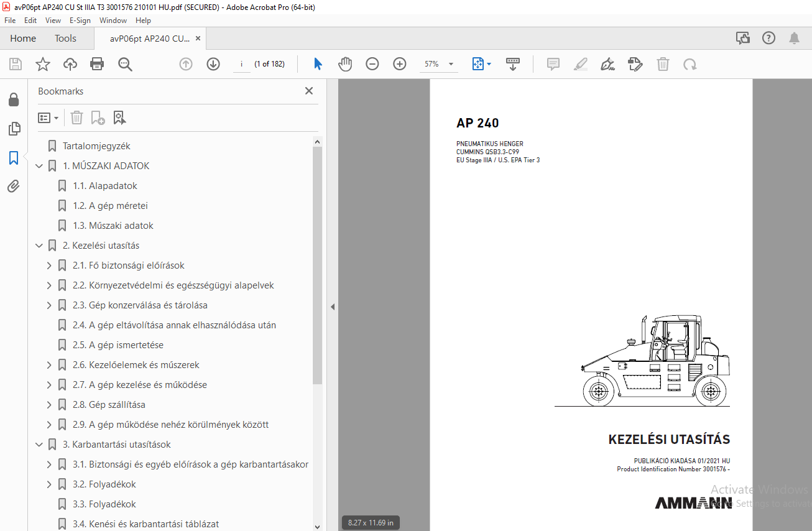The image size is (812, 531).
Task: Expand 2.1. Fő biztonsági előírások
Action: coord(49,265)
